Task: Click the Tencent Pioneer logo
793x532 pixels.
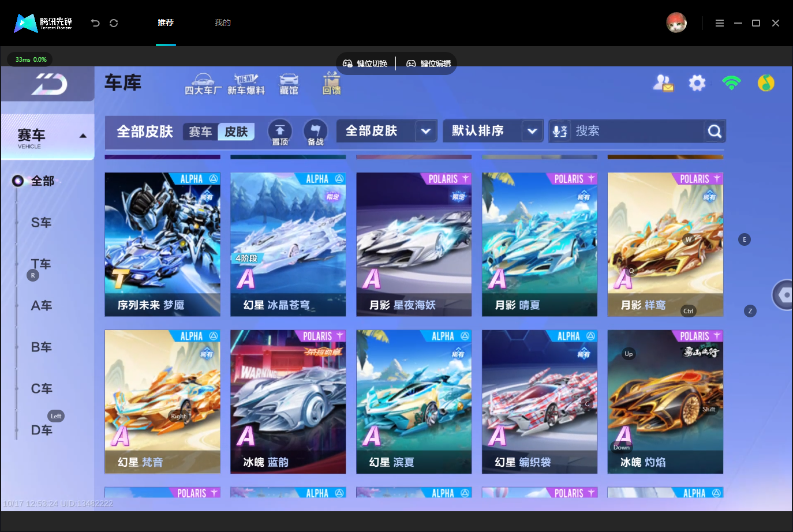Action: (43, 23)
